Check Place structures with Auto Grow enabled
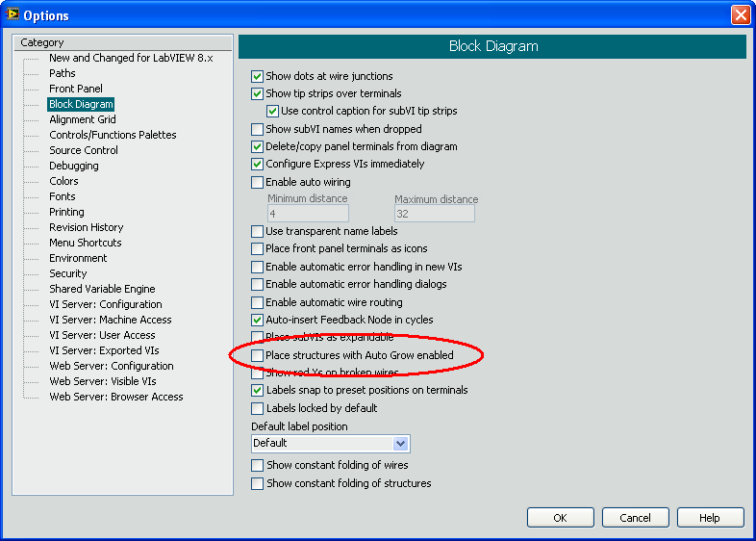Image resolution: width=756 pixels, height=541 pixels. click(257, 355)
